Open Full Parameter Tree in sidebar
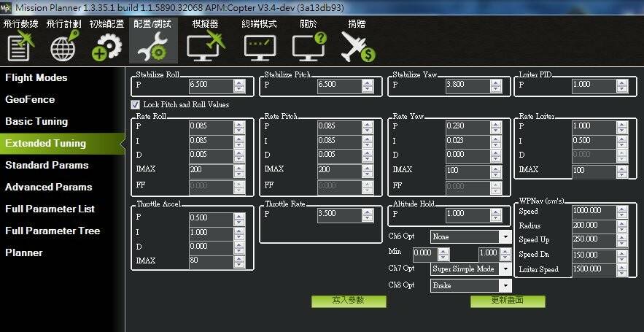 [53, 231]
